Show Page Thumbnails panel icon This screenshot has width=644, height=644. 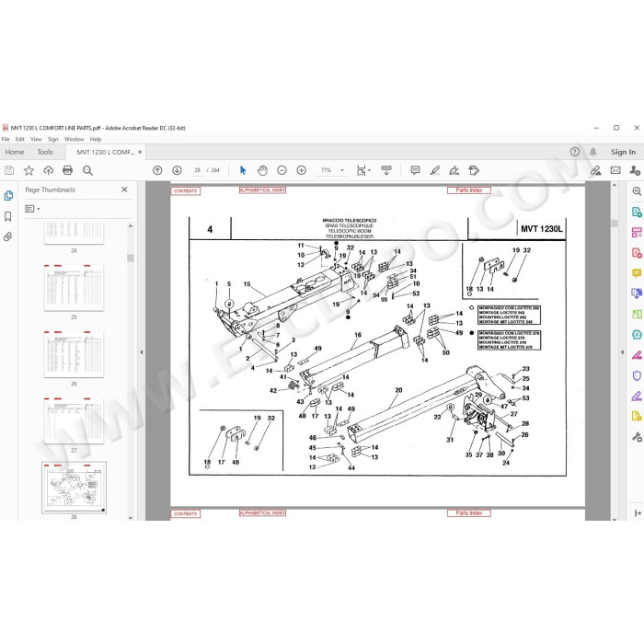point(8,196)
